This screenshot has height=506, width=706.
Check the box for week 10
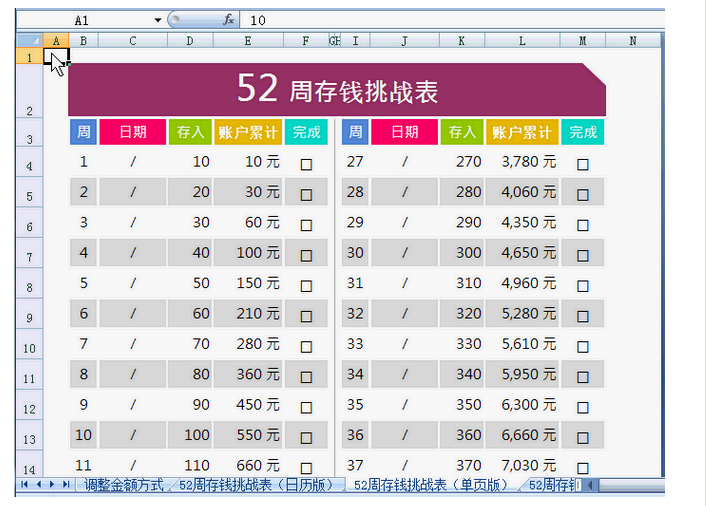(x=306, y=438)
